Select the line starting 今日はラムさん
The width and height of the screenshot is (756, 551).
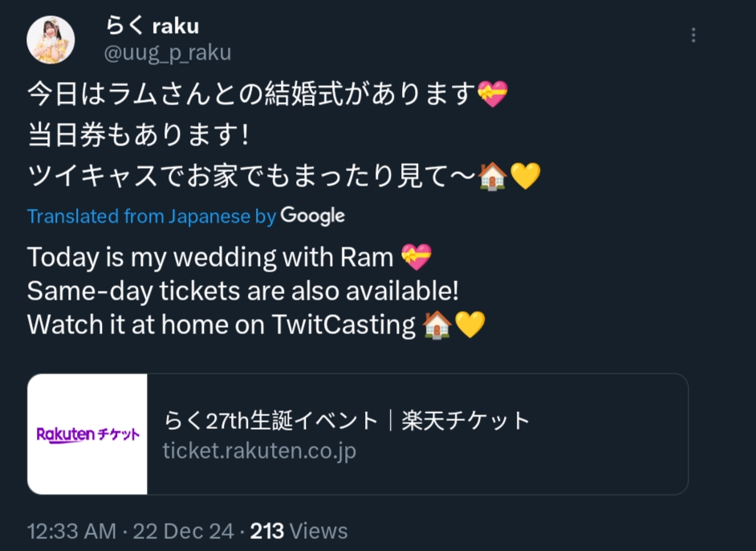267,93
